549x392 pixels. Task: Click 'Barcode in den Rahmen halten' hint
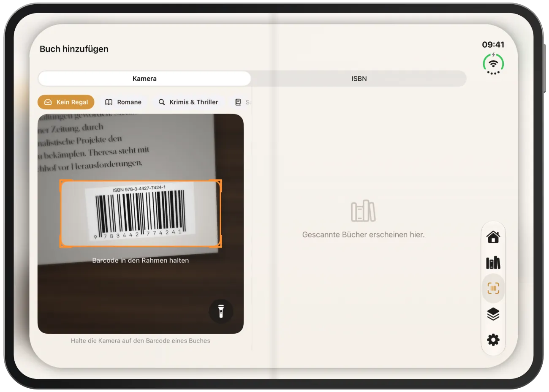pyautogui.click(x=141, y=261)
